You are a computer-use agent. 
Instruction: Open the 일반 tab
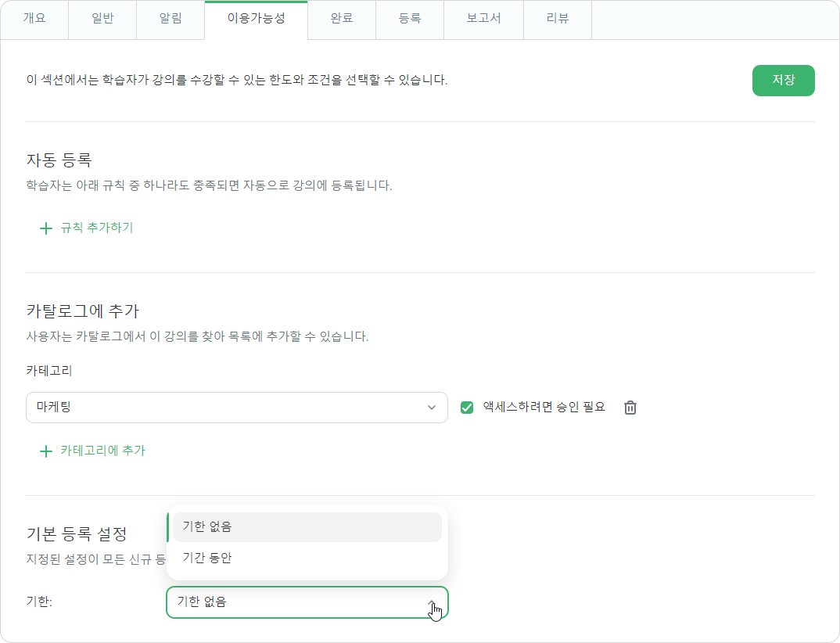102,20
